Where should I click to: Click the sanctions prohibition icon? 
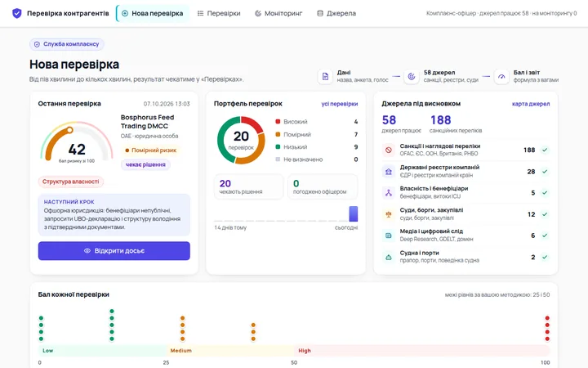[x=389, y=150]
